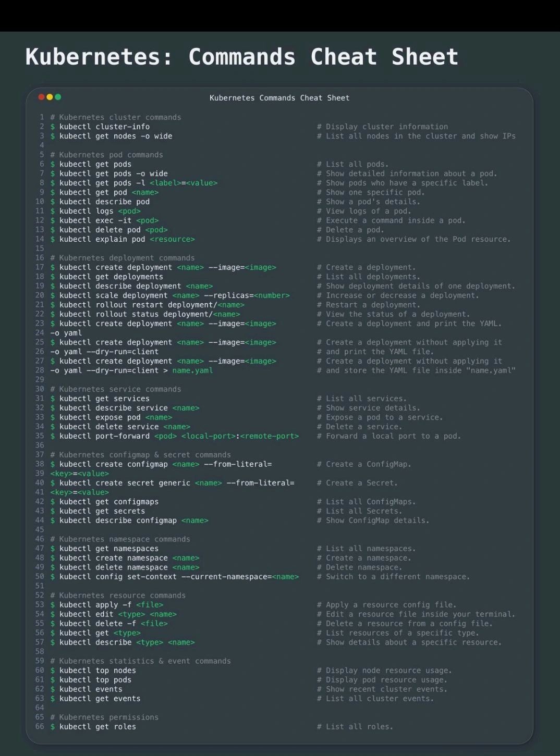Click the "kubectl get secrets" command
The width and height of the screenshot is (560, 756).
click(x=102, y=511)
